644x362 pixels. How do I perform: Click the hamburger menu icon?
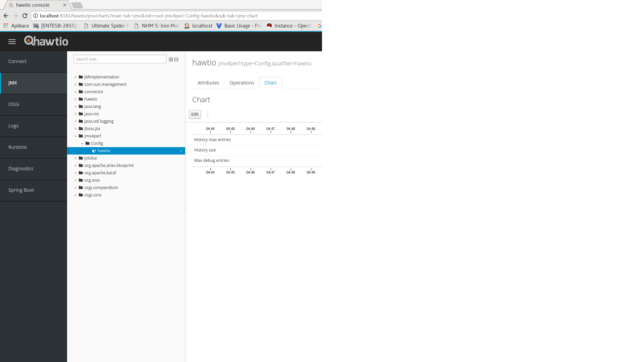pyautogui.click(x=12, y=42)
